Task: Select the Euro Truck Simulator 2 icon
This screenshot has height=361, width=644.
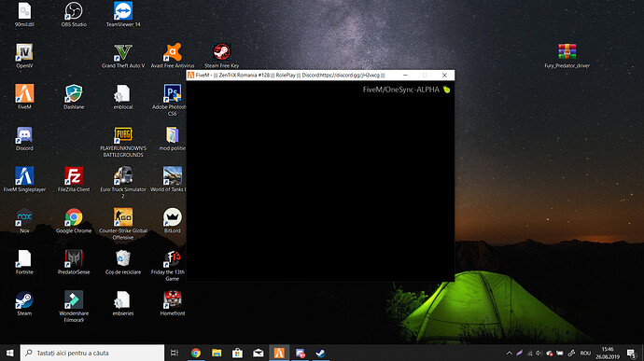Action: point(123,182)
